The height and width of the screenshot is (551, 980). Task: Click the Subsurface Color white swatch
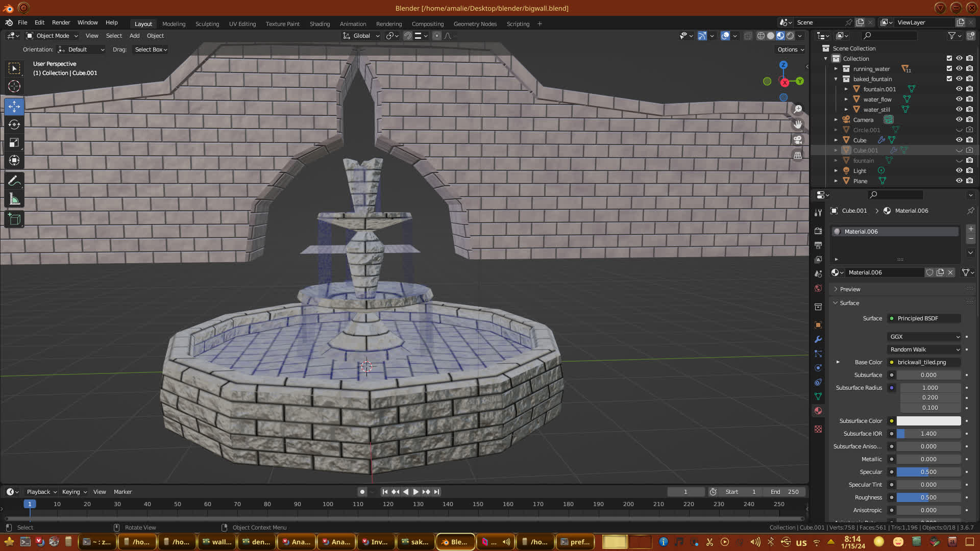point(928,421)
